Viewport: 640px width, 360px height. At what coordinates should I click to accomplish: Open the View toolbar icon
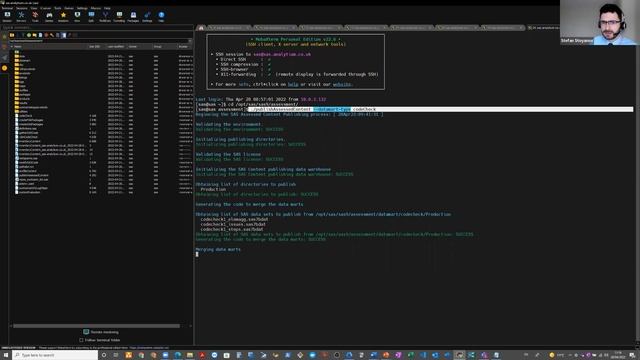click(x=77, y=16)
